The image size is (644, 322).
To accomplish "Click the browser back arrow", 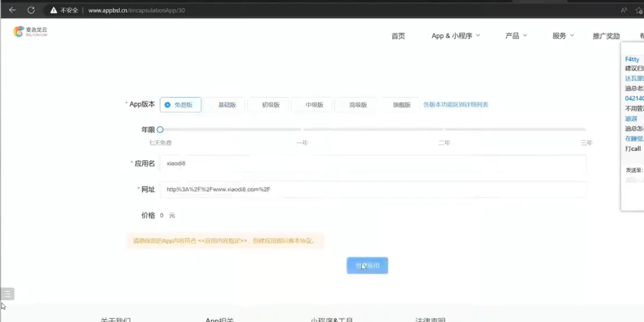I will tap(12, 10).
